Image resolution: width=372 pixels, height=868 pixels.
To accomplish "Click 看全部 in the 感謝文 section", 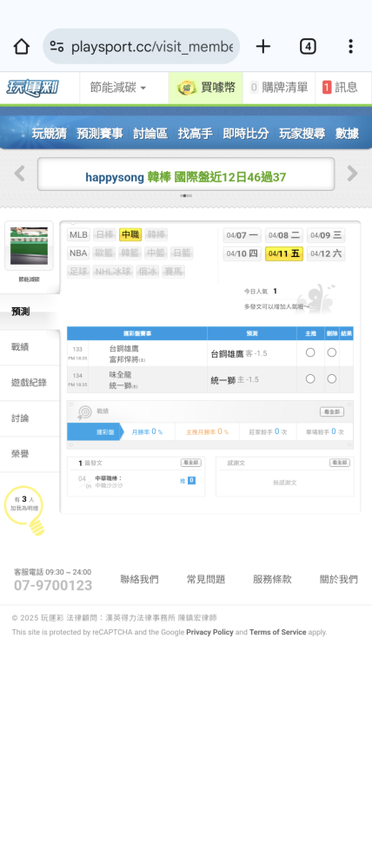I will [x=340, y=463].
